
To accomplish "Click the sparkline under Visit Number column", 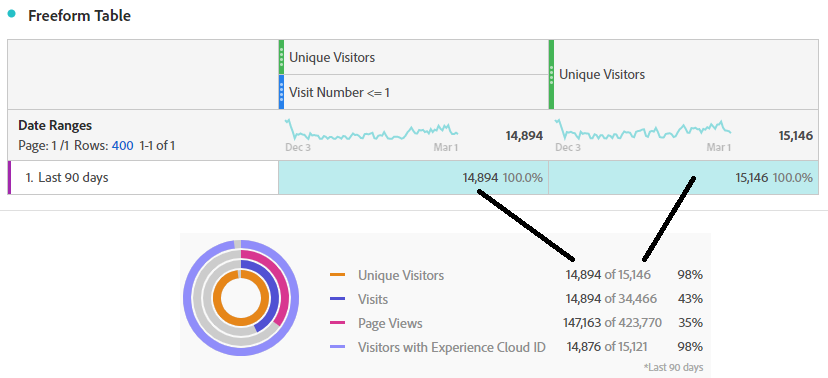I will point(371,130).
